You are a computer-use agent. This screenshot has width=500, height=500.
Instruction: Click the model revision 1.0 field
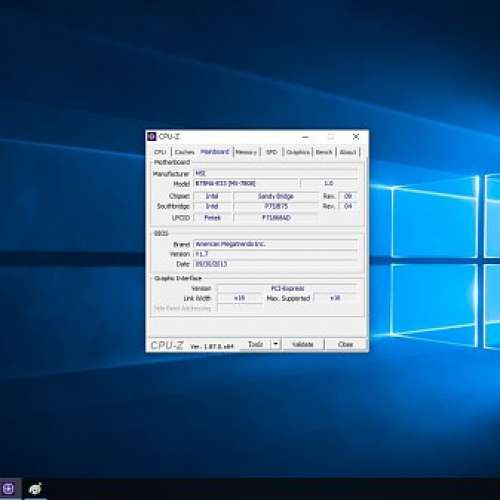329,183
